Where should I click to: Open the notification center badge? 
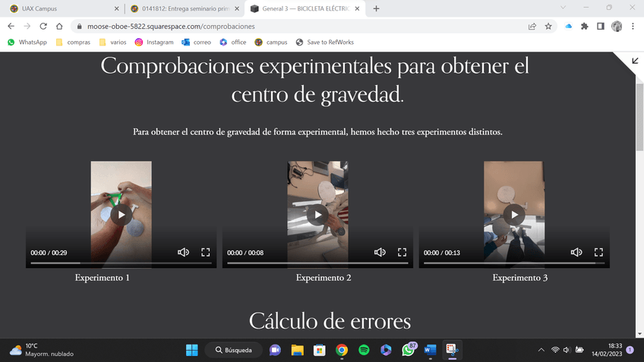tap(630, 350)
